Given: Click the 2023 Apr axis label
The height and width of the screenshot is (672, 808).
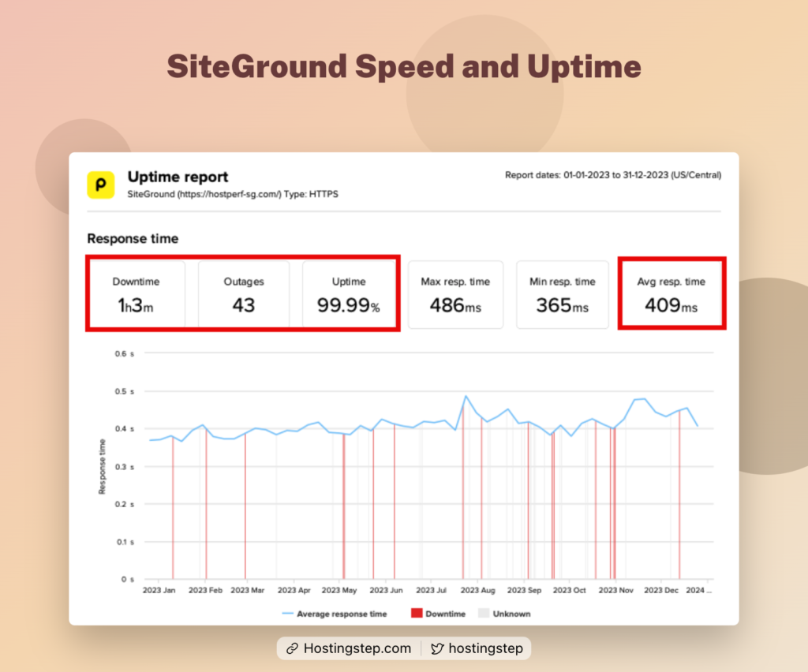Looking at the screenshot, I should 294,590.
